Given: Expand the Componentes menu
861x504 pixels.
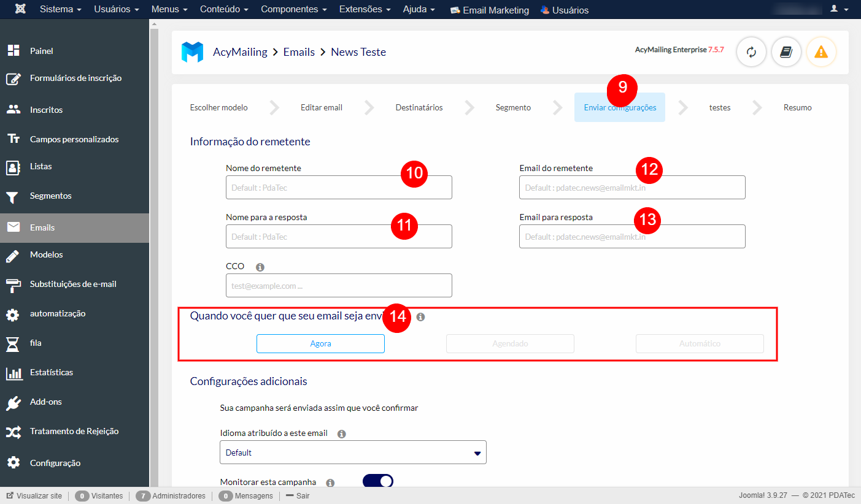Looking at the screenshot, I should (x=293, y=9).
